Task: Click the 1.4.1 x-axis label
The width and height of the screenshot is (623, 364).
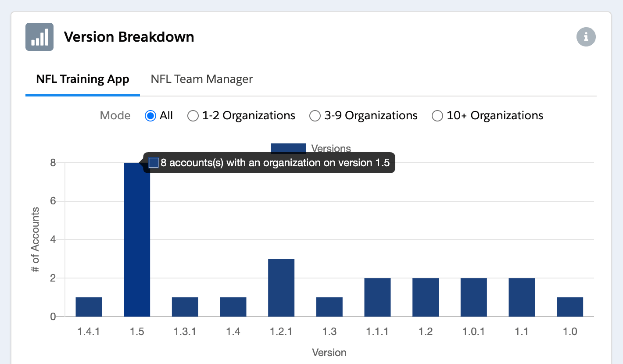Action: [x=89, y=332]
